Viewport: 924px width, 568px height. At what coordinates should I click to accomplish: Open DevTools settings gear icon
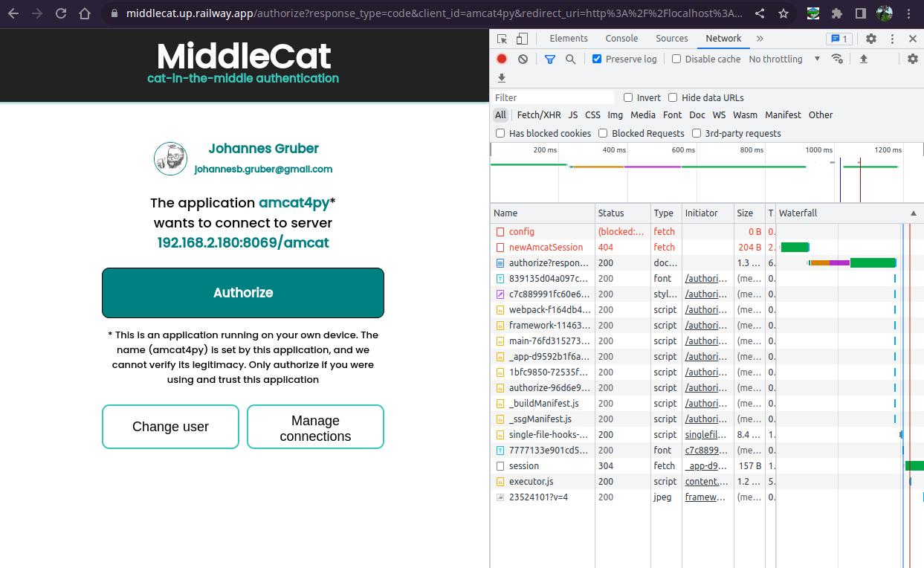coord(870,38)
